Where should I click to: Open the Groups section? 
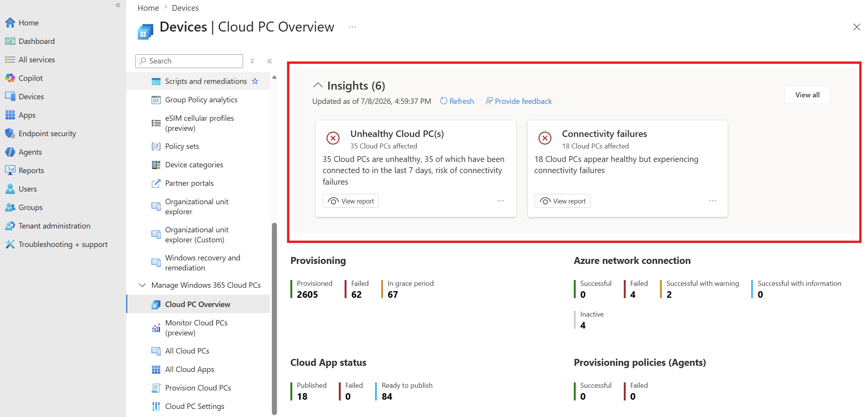pyautogui.click(x=24, y=207)
